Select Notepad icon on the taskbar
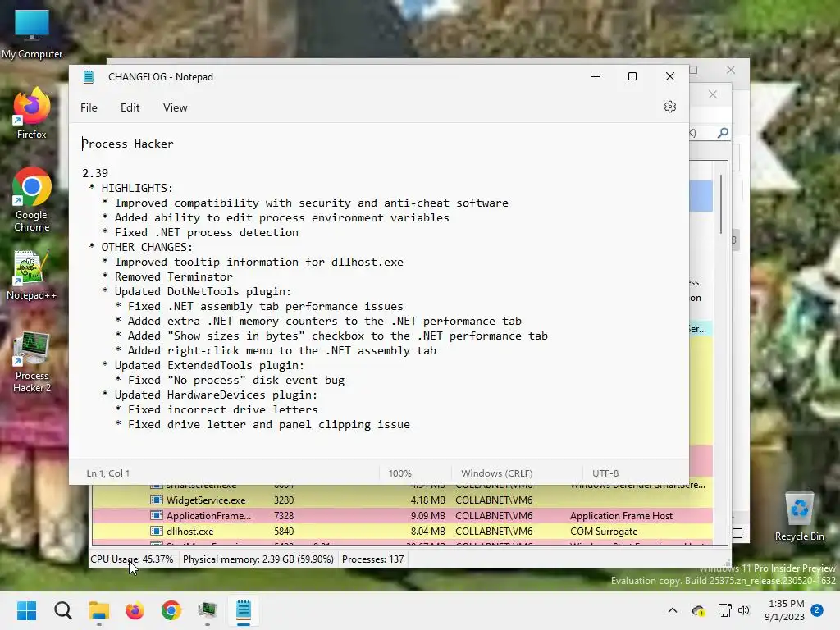This screenshot has height=630, width=840. click(243, 610)
